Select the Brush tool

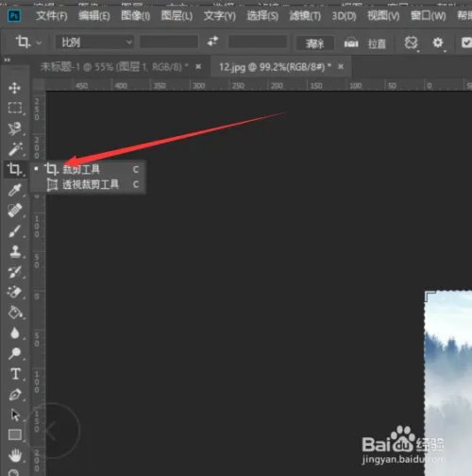(x=14, y=231)
